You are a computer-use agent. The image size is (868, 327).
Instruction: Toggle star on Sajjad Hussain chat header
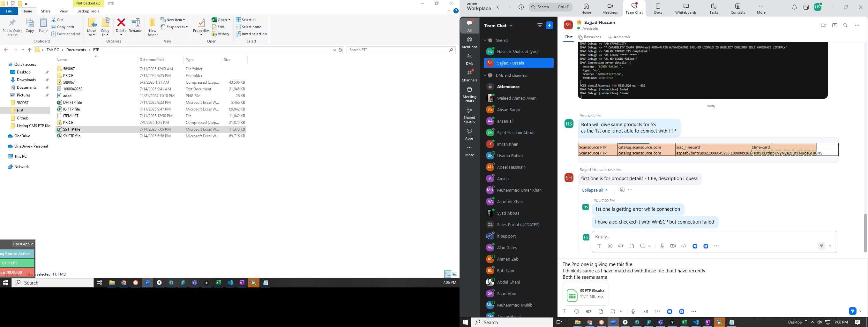point(579,22)
